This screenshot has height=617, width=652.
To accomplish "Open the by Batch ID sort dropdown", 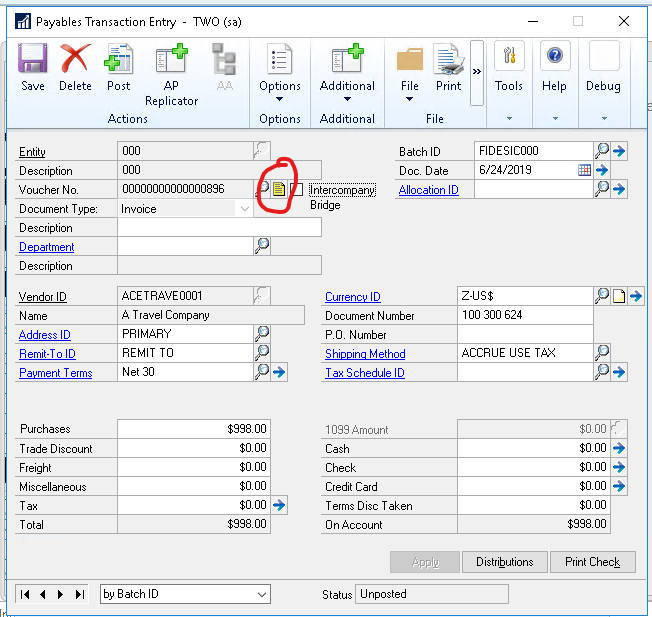I will (x=262, y=595).
